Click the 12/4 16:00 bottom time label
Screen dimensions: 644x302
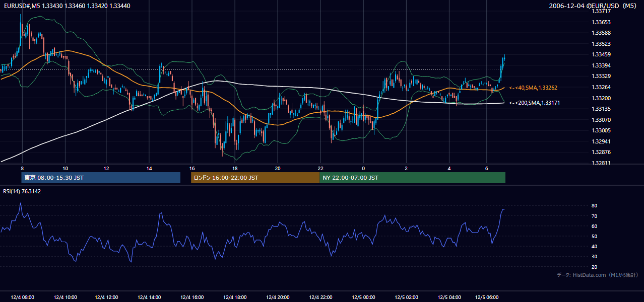193,297
